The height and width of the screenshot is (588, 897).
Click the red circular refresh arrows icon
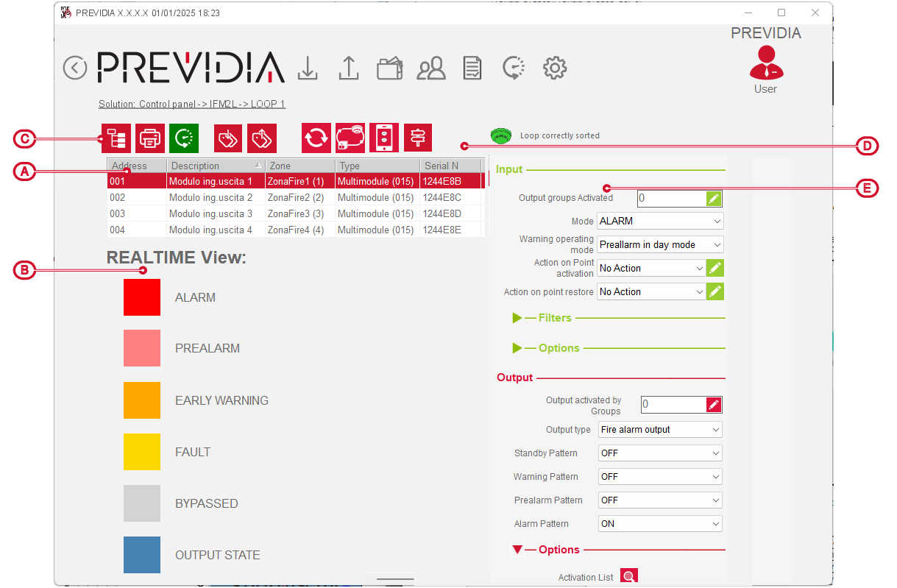(316, 138)
